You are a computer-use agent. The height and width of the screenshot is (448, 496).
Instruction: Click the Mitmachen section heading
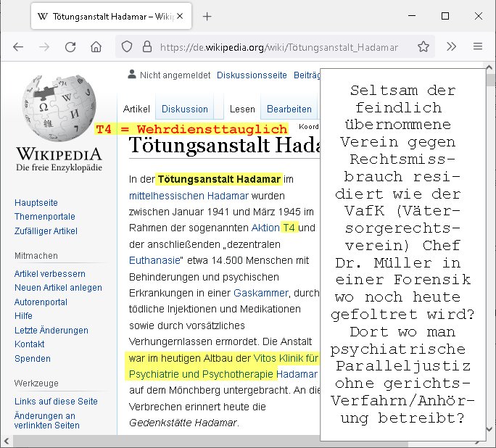36,256
